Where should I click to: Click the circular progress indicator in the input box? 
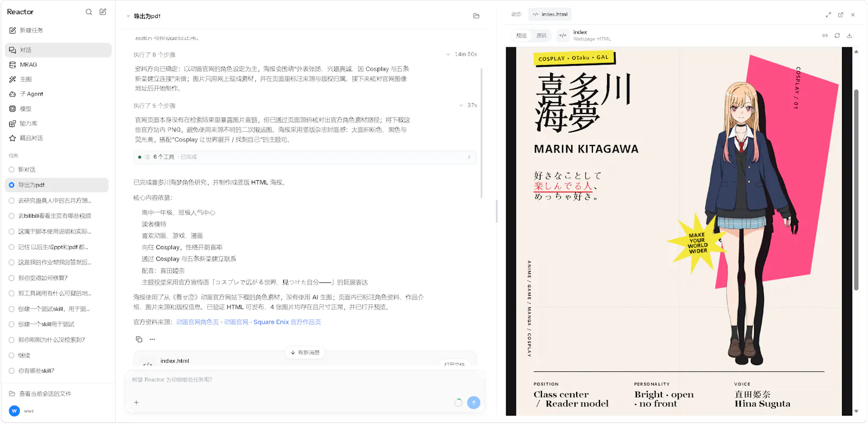[458, 402]
